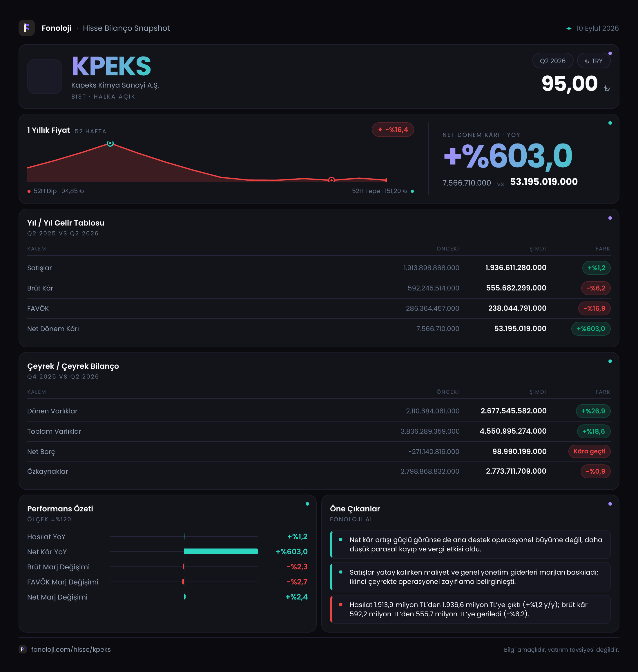The width and height of the screenshot is (638, 672).
Task: Click the Yıl / Yıl Gelir Tablosu heading
Action: (x=66, y=223)
